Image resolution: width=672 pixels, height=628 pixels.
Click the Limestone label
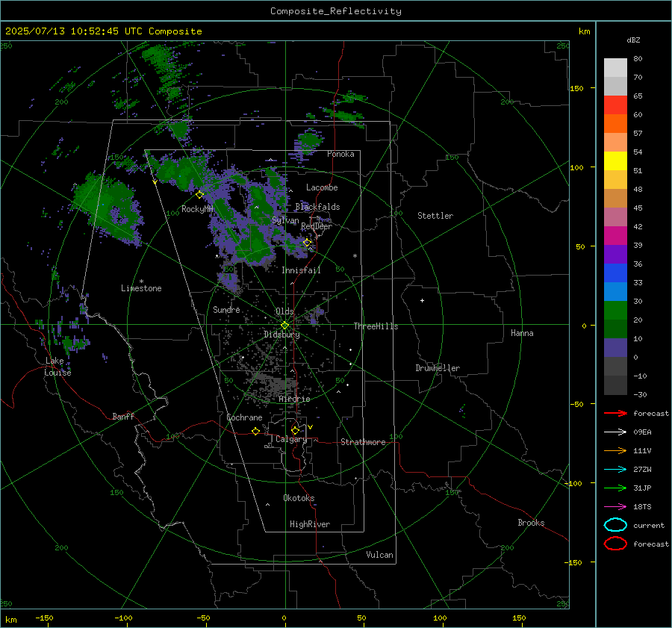pyautogui.click(x=141, y=288)
